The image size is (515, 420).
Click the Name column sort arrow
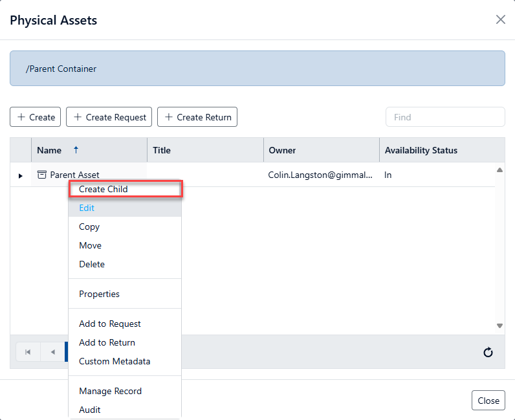(76, 150)
